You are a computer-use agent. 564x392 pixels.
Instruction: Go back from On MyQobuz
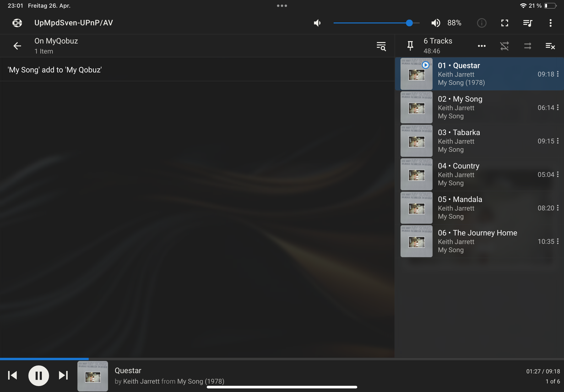click(x=17, y=46)
